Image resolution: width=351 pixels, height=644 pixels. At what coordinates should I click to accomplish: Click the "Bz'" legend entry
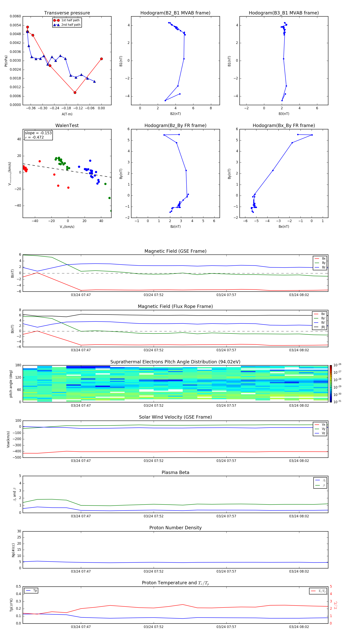320,323
